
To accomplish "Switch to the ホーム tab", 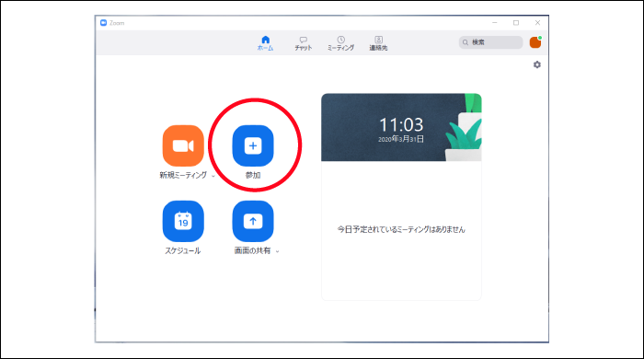I will pos(265,43).
